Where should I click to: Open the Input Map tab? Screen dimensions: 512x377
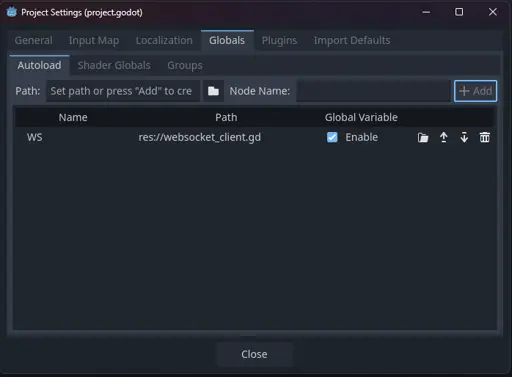pos(94,40)
